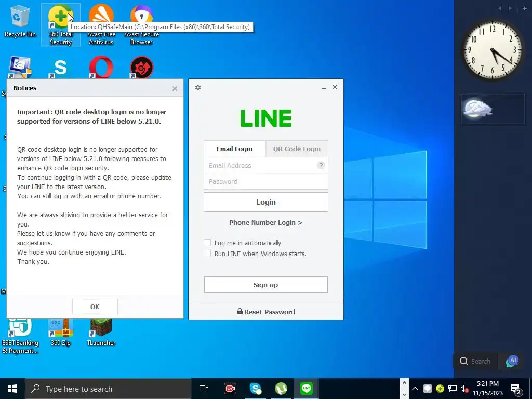Open the network tray icon
532x399 pixels.
453,389
